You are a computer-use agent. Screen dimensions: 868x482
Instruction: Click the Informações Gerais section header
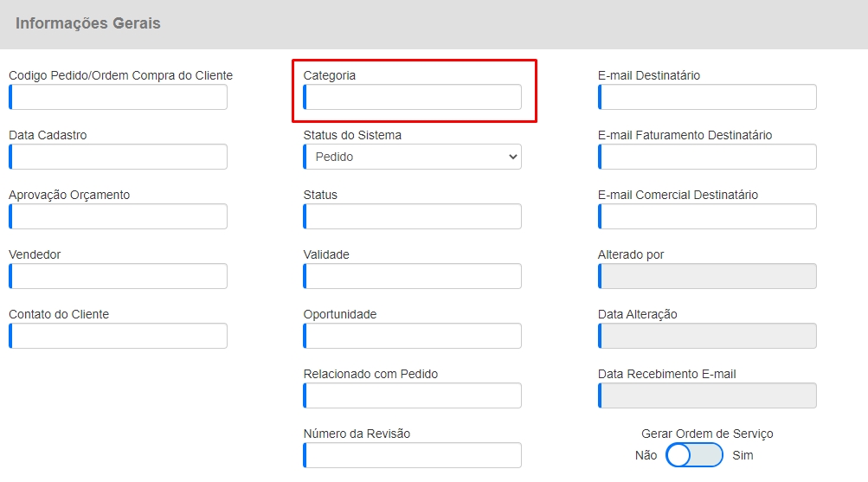88,24
